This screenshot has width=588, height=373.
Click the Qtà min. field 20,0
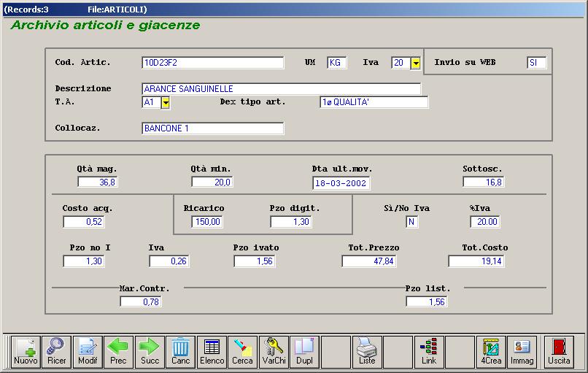coord(212,182)
